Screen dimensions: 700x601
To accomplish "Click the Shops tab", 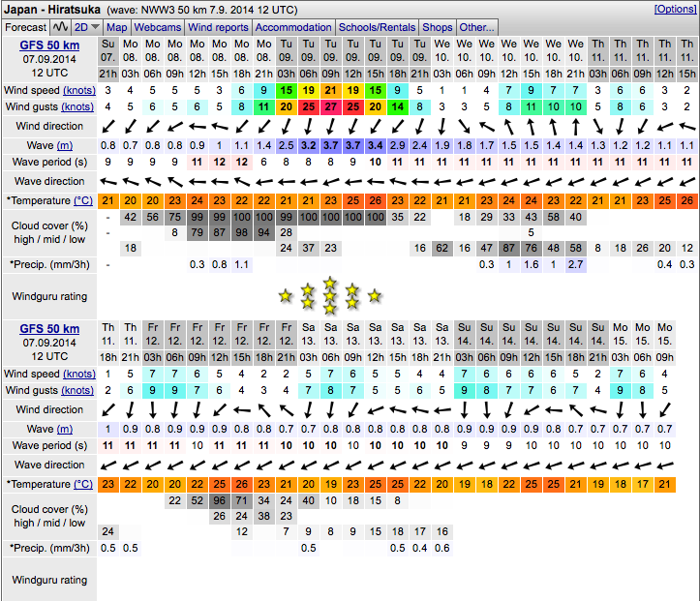I will [438, 27].
